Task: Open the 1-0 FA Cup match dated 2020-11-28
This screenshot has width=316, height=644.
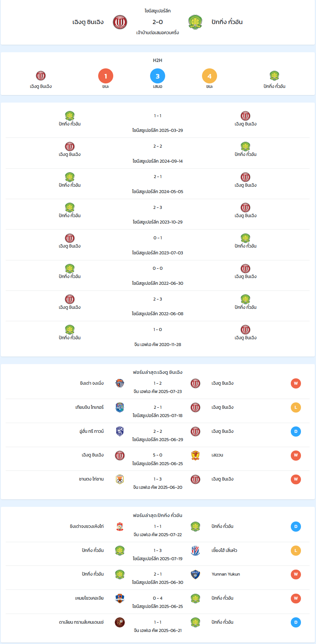Action: tap(158, 337)
